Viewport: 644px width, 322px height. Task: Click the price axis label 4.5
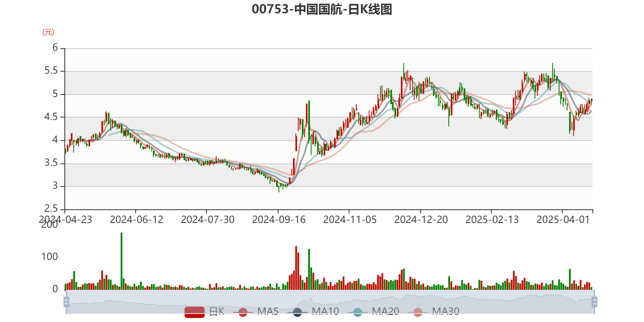[x=51, y=117]
